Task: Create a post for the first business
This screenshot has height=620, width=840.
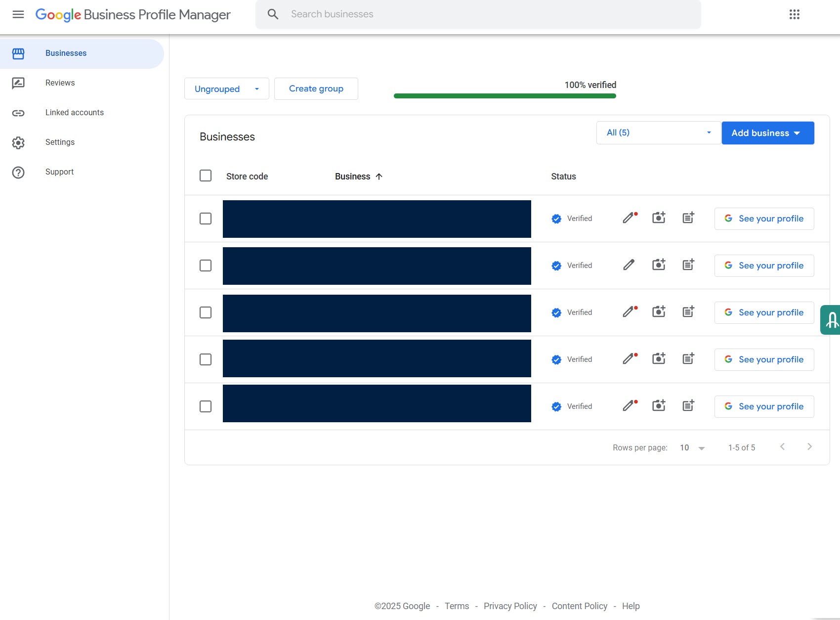Action: coord(688,218)
